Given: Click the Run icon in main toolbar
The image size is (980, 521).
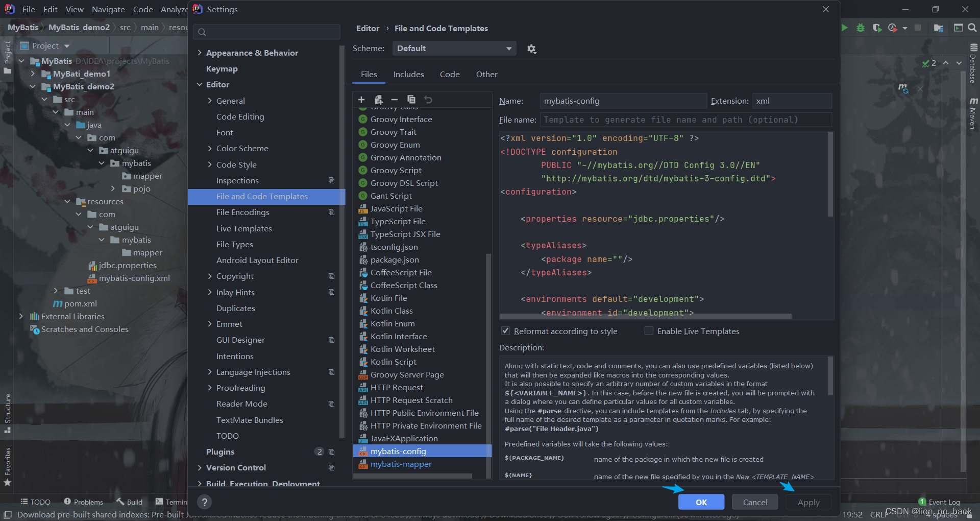Looking at the screenshot, I should click(x=845, y=28).
